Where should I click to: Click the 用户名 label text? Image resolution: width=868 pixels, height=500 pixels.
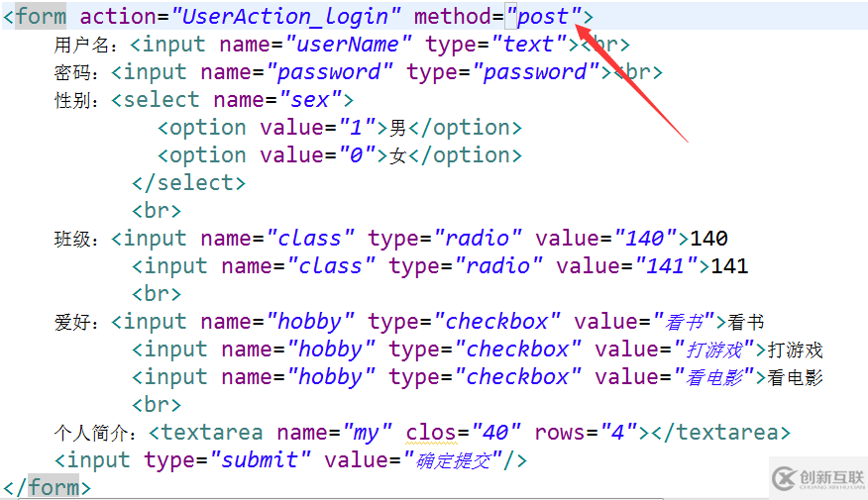click(81, 45)
